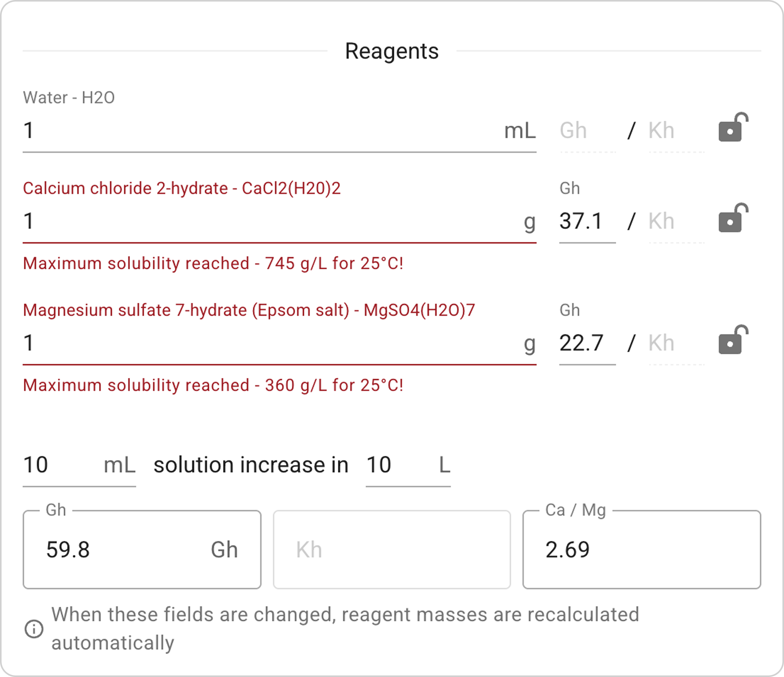Screen dimensions: 784x677
Task: Click the Magnesium sulfate Kh field
Action: coord(676,343)
